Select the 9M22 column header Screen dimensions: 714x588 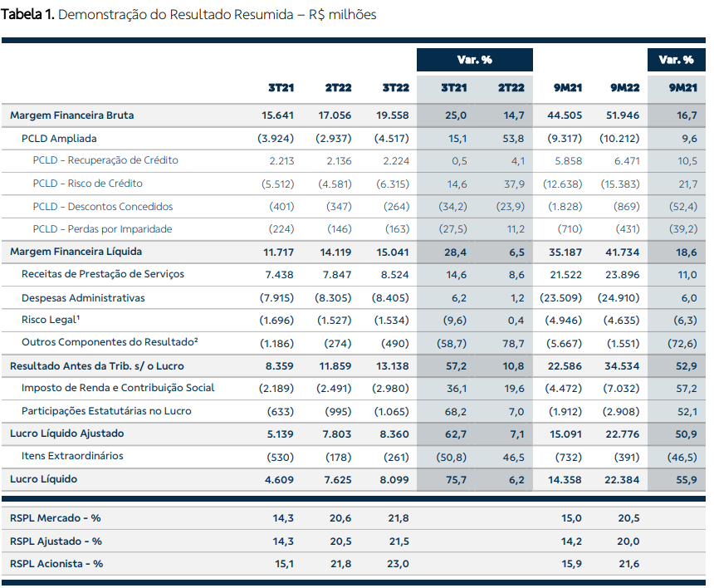624,87
